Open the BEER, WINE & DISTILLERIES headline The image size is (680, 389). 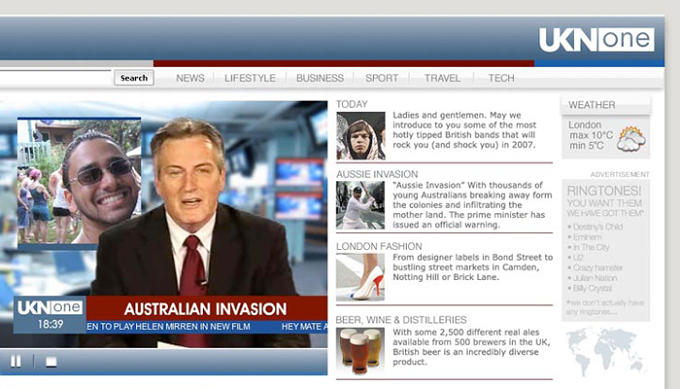pyautogui.click(x=401, y=320)
